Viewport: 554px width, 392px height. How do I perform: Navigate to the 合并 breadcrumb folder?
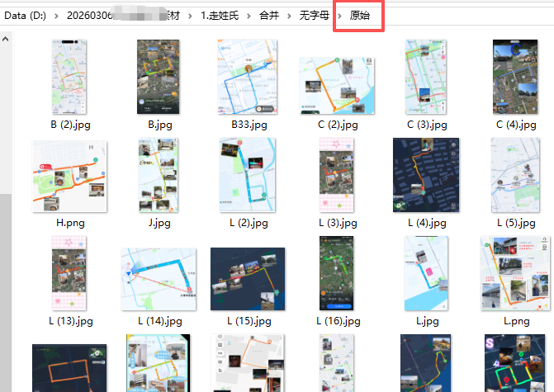[269, 16]
